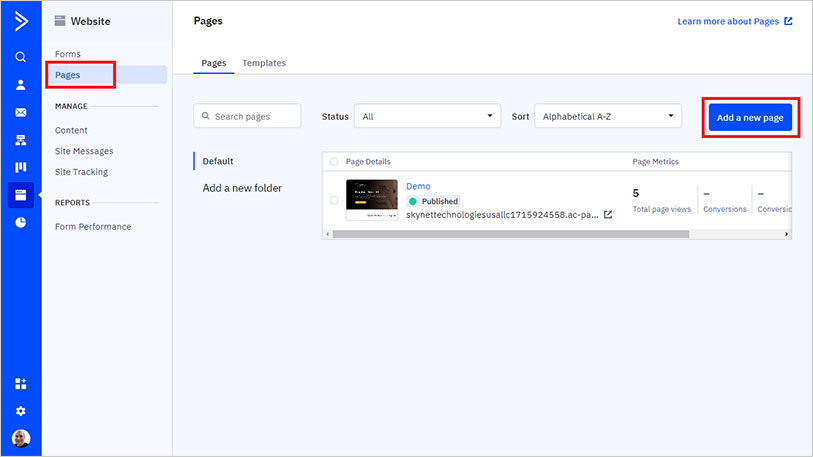Open Site Tracking in the Website menu

[x=81, y=172]
